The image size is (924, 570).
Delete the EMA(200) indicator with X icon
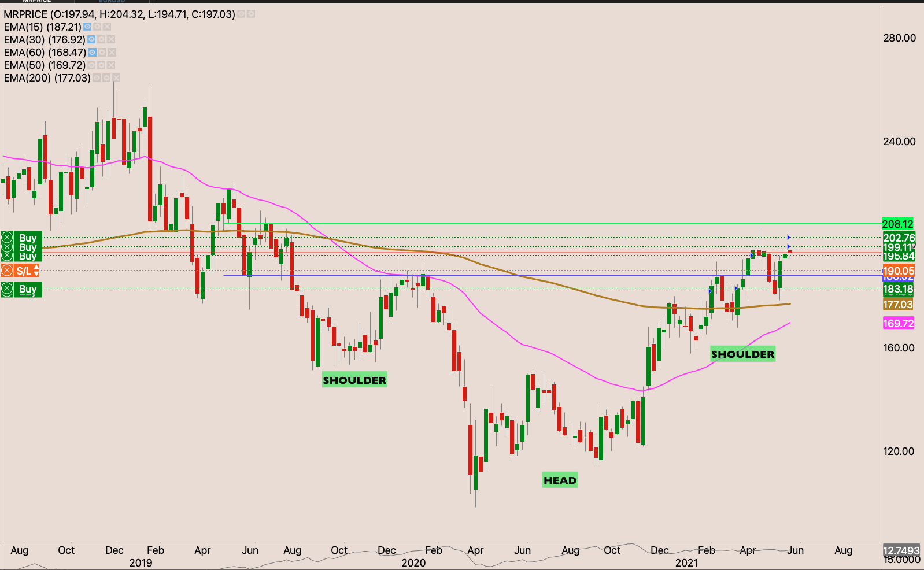[116, 77]
